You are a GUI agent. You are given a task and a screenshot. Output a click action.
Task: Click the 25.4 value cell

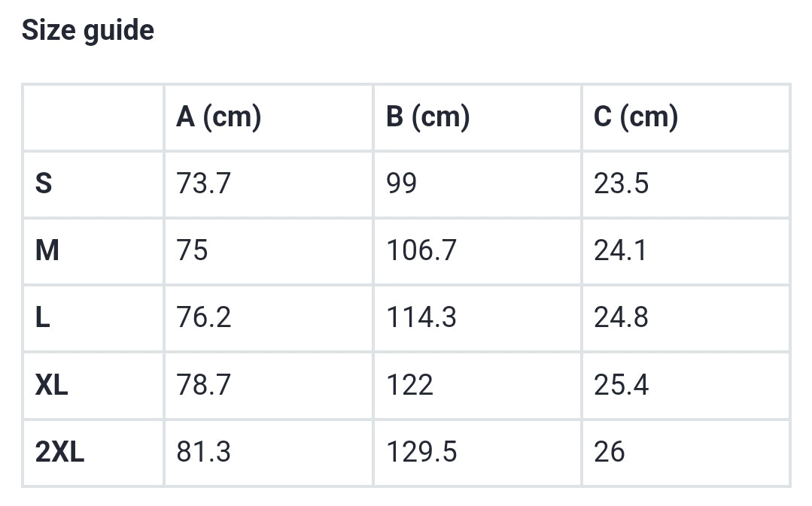tap(621, 385)
